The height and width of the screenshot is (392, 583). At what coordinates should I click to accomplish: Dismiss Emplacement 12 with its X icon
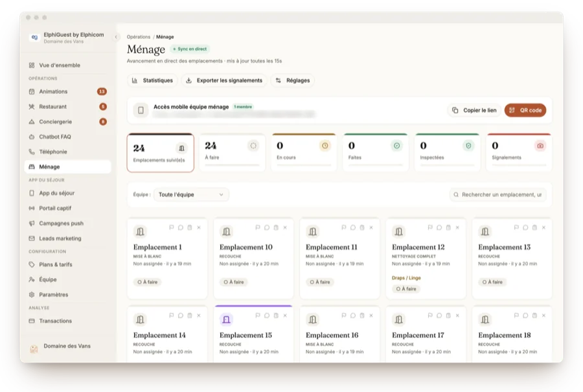pos(457,227)
